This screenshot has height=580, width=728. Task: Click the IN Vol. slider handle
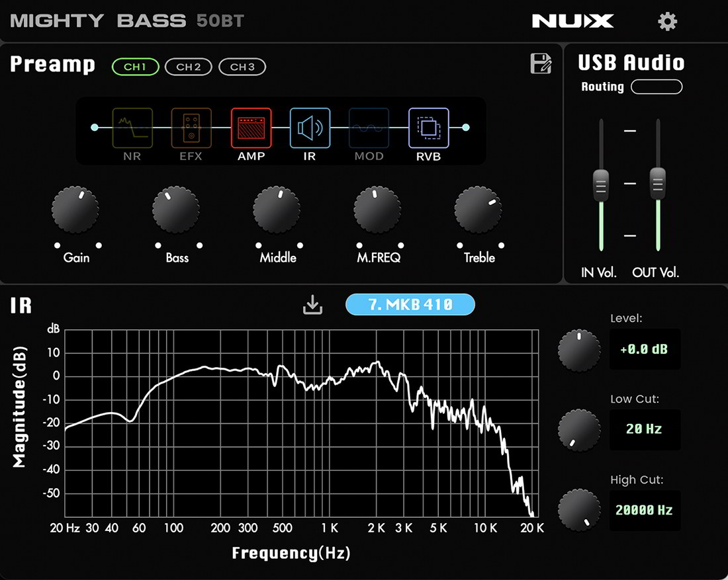[601, 186]
